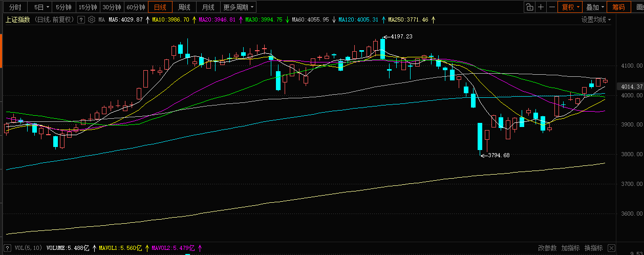Toggle the chart lock icon
644x255 pixels.
(529, 7)
